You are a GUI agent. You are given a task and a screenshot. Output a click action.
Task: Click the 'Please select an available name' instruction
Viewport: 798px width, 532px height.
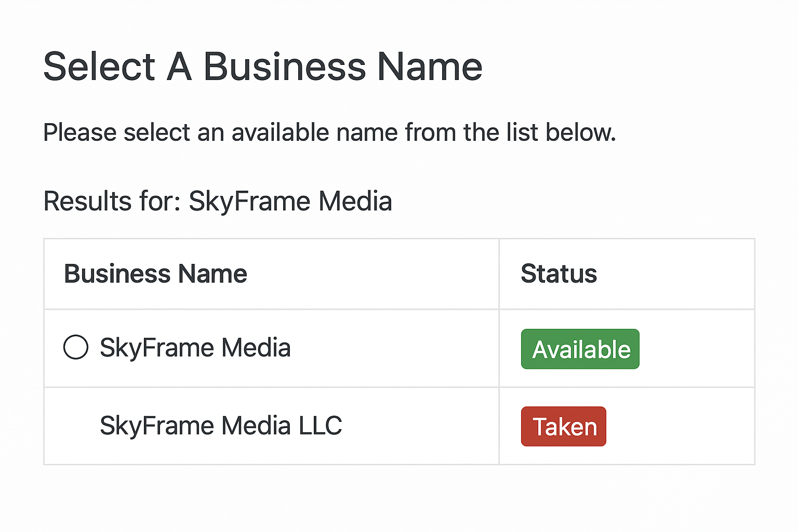329,132
